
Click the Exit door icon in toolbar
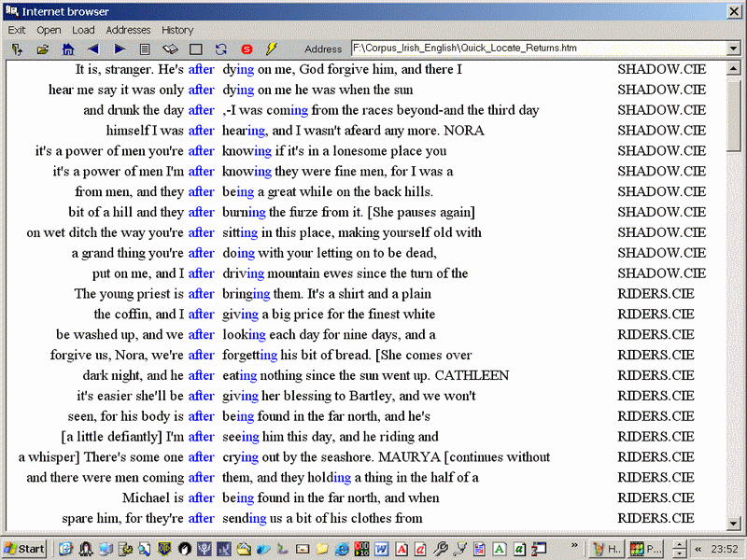[x=17, y=49]
